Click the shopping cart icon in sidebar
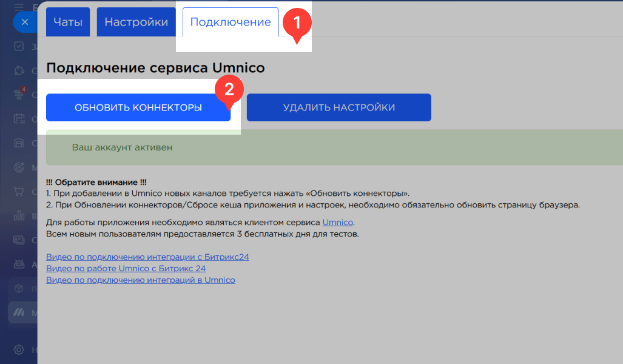623x364 pixels. click(19, 192)
